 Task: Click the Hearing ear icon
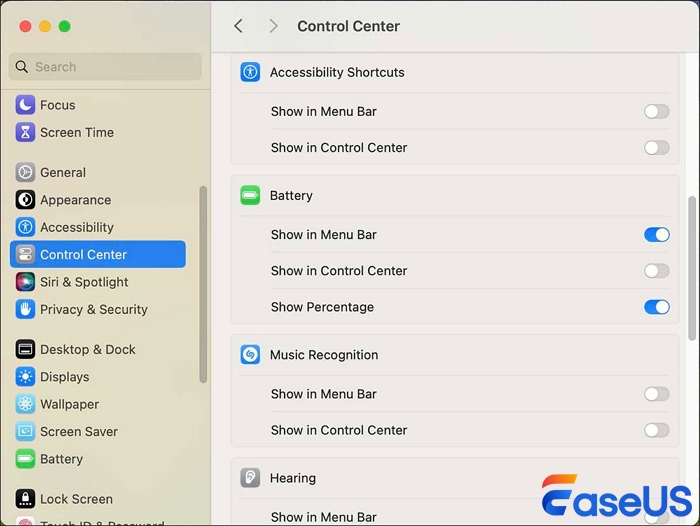click(250, 478)
